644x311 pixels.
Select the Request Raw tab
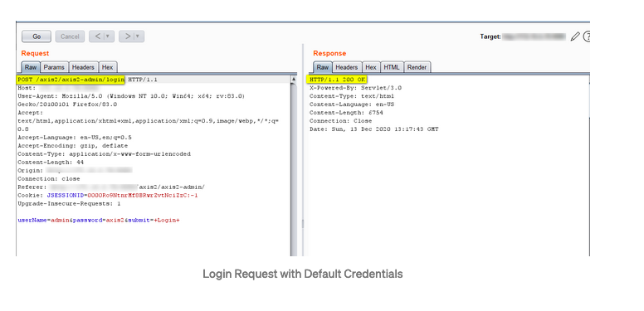click(31, 67)
